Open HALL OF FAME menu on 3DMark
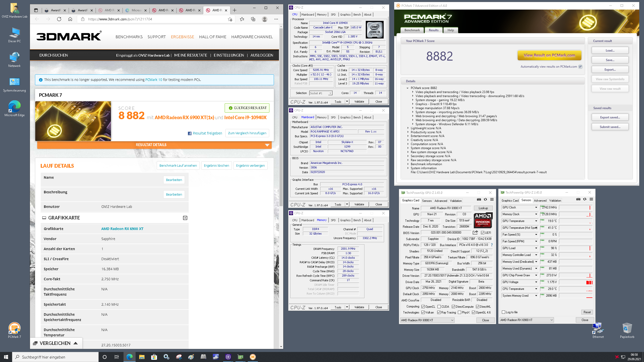 213,37
